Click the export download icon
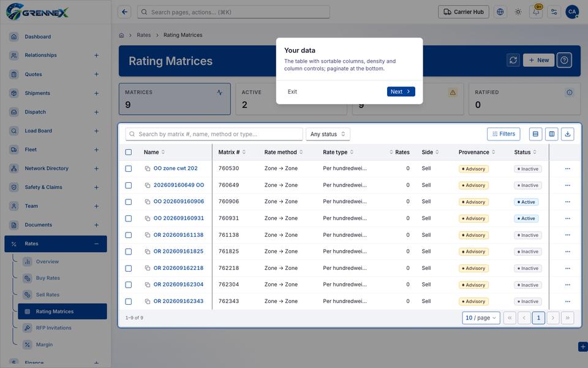This screenshot has width=588, height=368. tap(568, 134)
